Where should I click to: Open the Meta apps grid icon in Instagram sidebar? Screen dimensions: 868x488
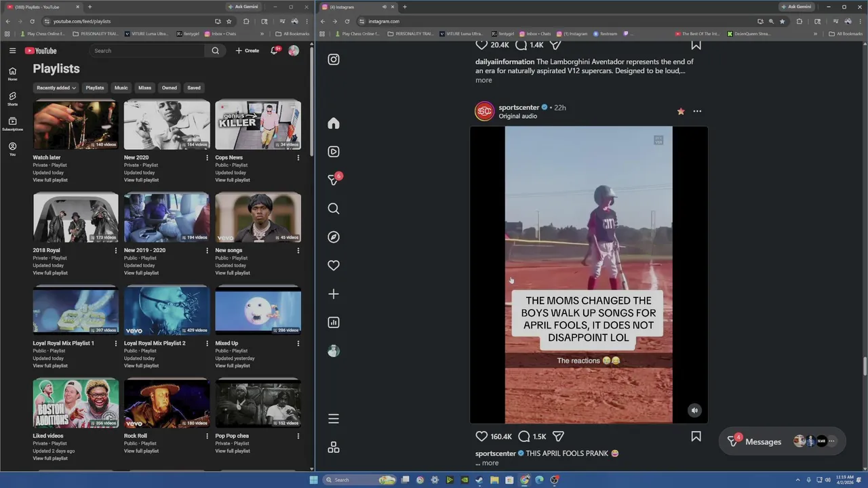click(334, 447)
